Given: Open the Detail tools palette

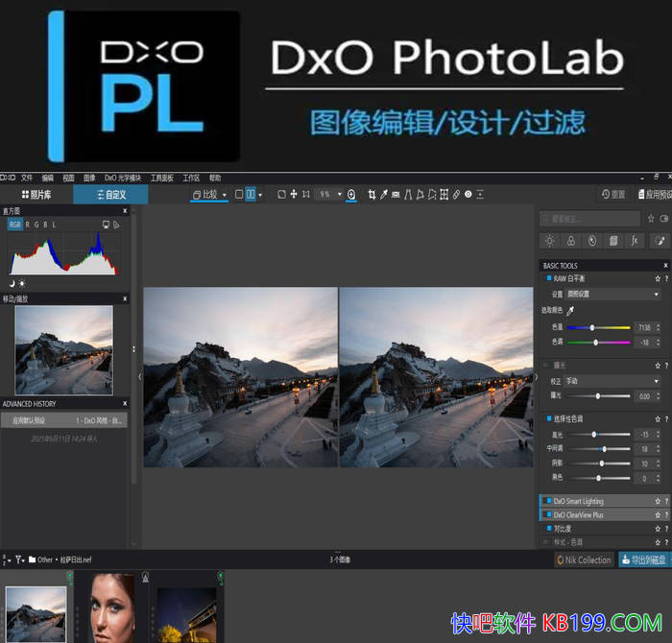Looking at the screenshot, I should [x=592, y=241].
